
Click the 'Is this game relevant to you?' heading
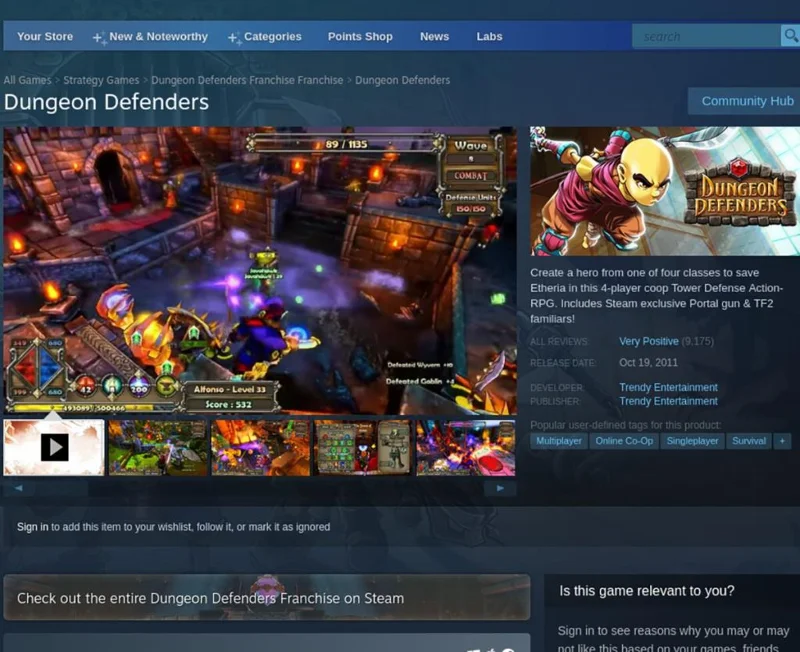pos(646,591)
